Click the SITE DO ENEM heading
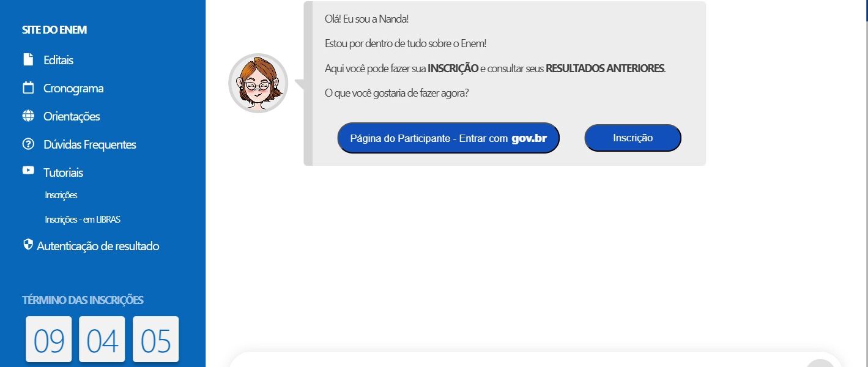 point(54,29)
